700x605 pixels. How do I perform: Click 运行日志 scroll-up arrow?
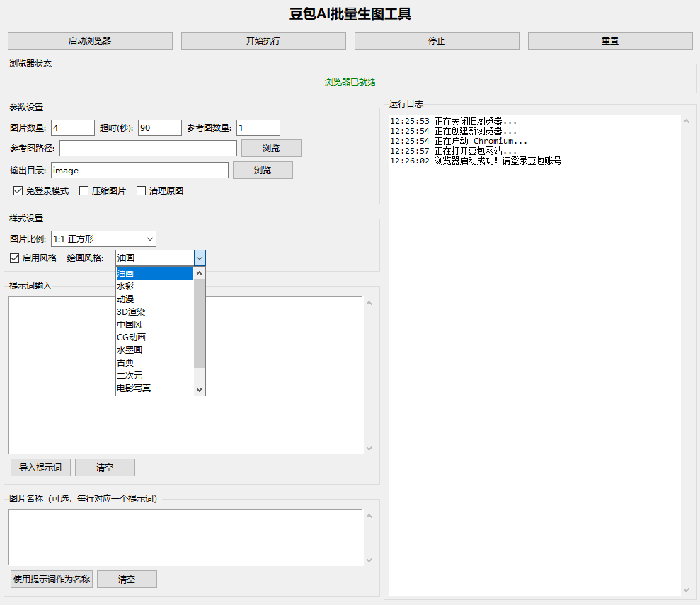686,122
